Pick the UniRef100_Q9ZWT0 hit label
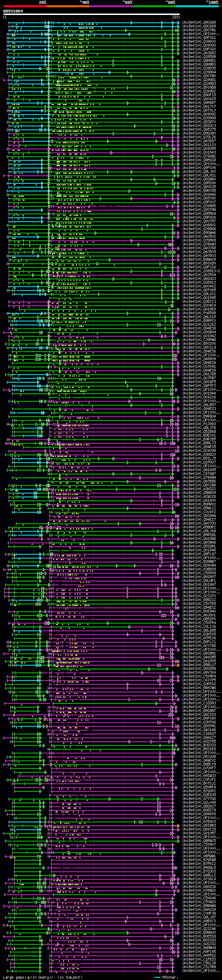 click(x=199, y=122)
